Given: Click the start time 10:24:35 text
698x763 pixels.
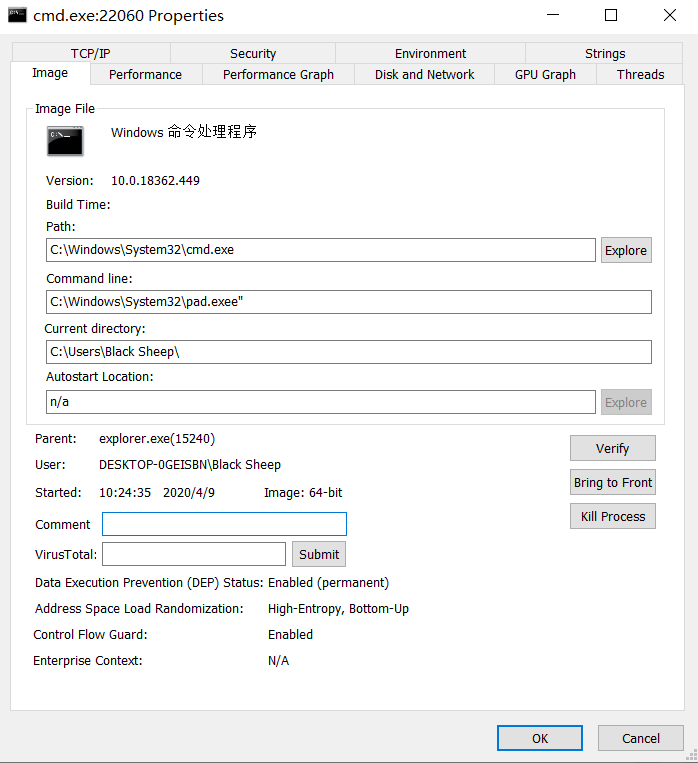Looking at the screenshot, I should pos(125,493).
